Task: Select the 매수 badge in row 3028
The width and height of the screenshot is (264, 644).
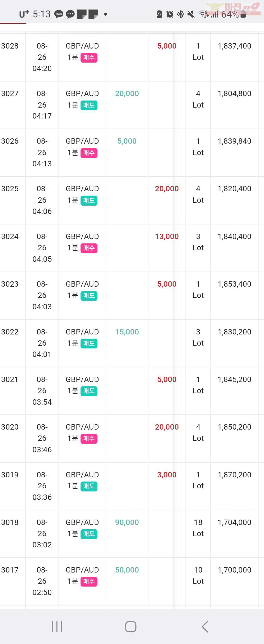Action: [89, 58]
